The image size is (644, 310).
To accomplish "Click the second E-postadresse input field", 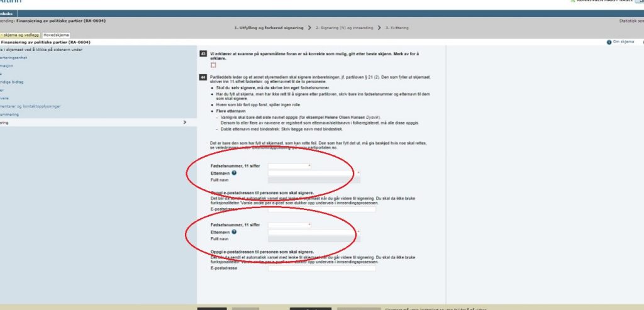I will click(x=321, y=268).
